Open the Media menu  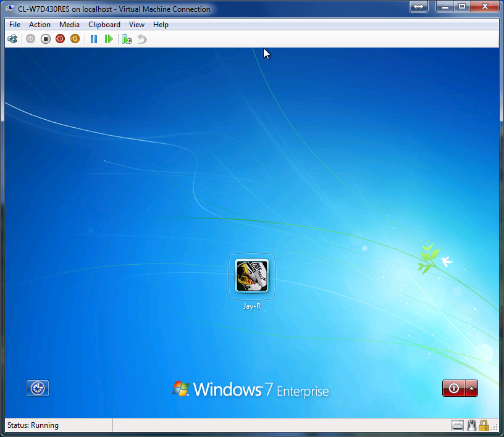[x=69, y=25]
